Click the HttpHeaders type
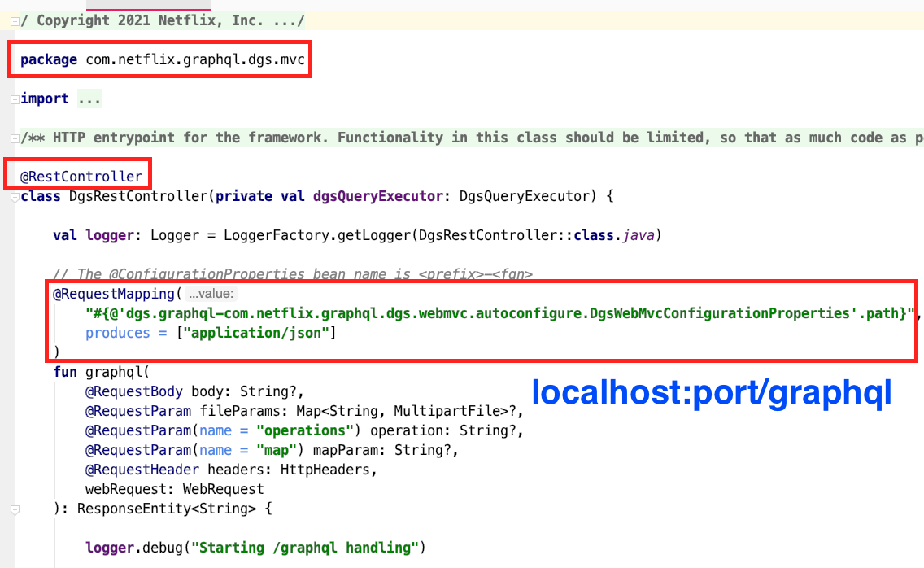 (x=325, y=469)
